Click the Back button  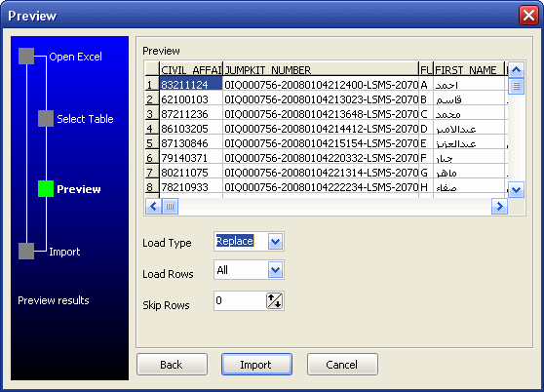point(173,365)
